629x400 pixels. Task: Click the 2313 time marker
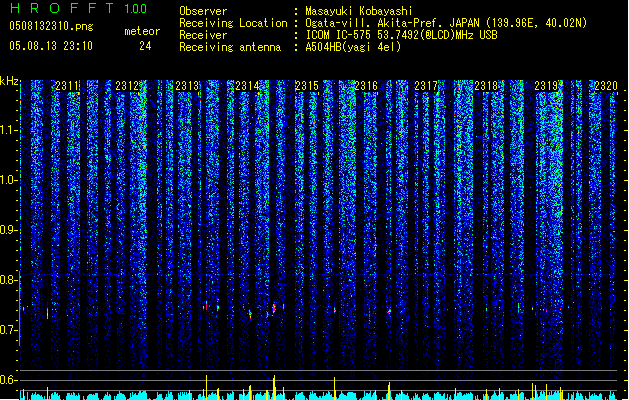click(x=187, y=86)
